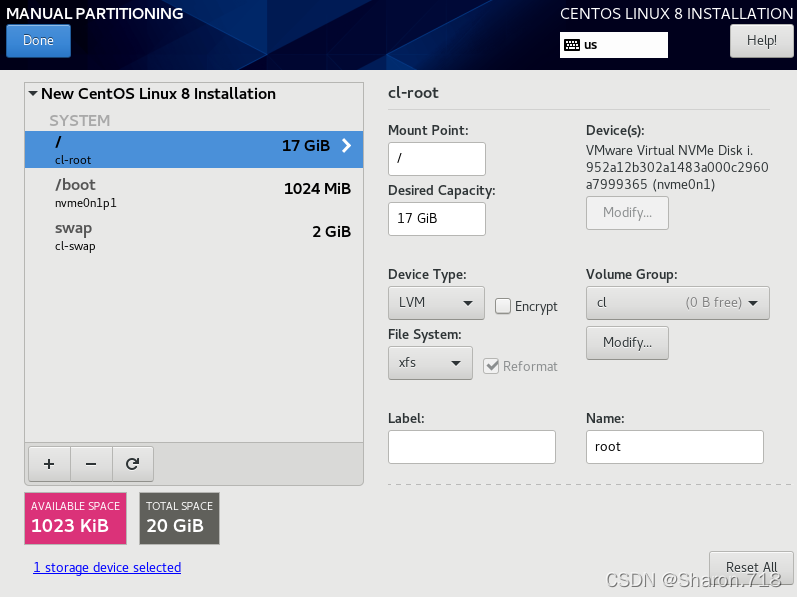Open the Device Type LVM dropdown
This screenshot has height=597, width=797.
tap(436, 303)
